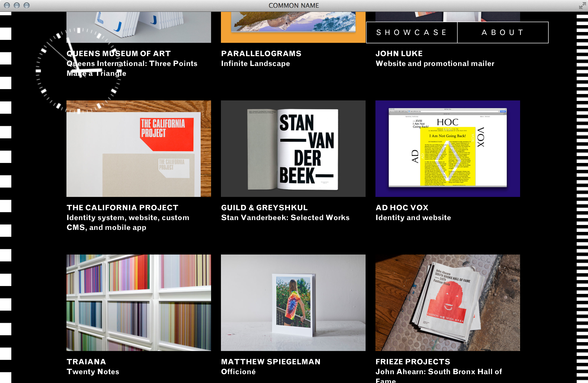Click the JOHN LUKE title link
Image resolution: width=588 pixels, height=383 pixels.
[399, 53]
